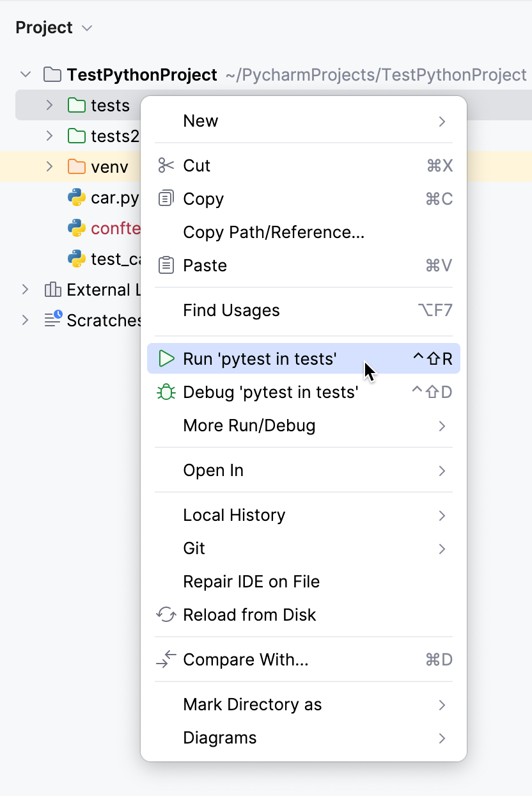
Task: Open the Project view dropdown
Action: (88, 28)
